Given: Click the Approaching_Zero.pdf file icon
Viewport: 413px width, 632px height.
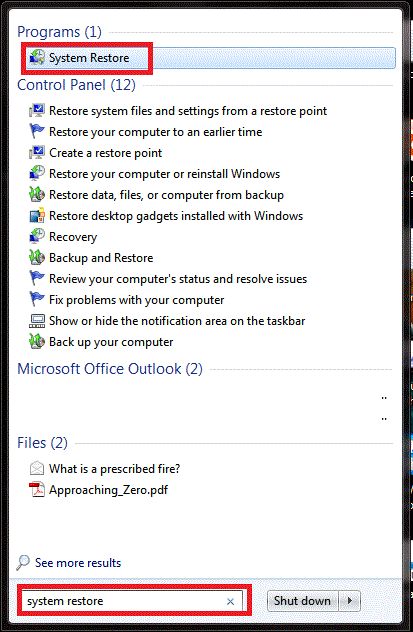Looking at the screenshot, I should (x=37, y=490).
